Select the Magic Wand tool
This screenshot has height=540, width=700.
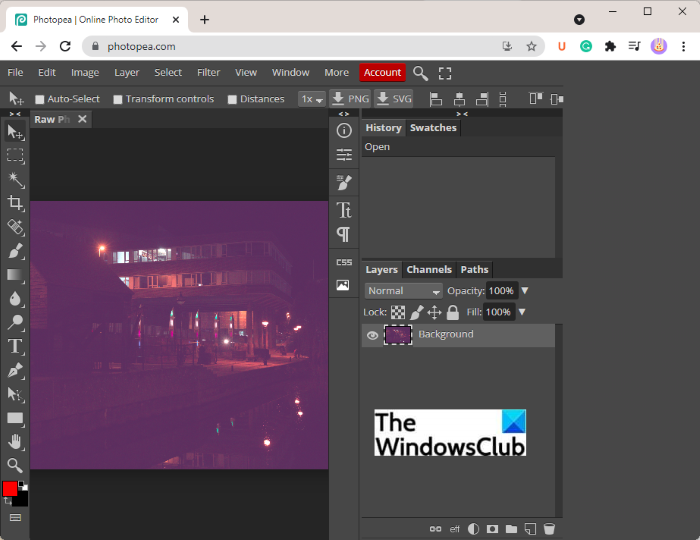click(15, 180)
